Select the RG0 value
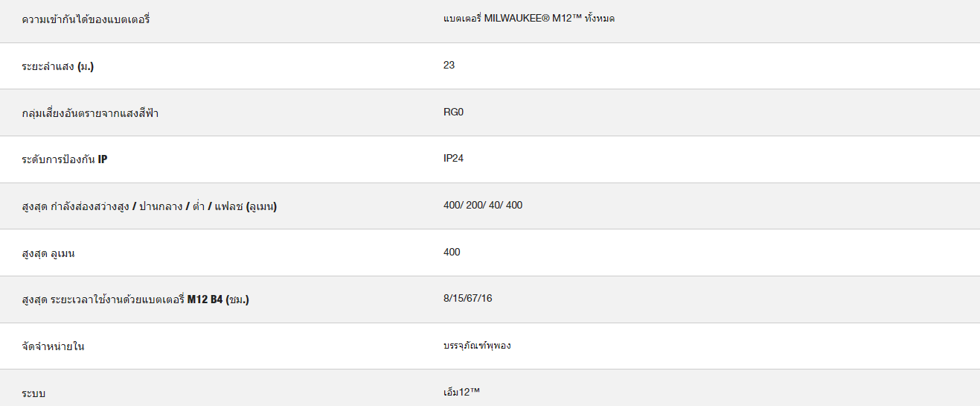This screenshot has height=406, width=980. [453, 112]
